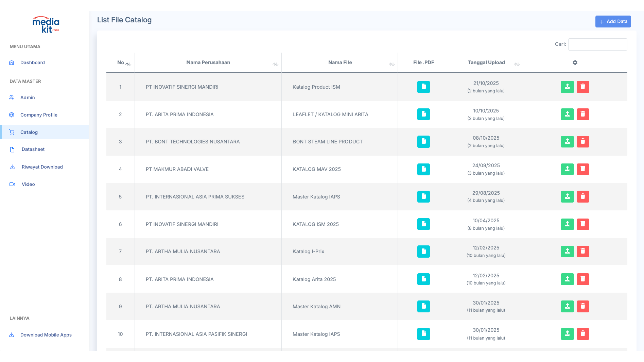Click Download Mobile Apps link
The image size is (644, 362).
tap(46, 335)
